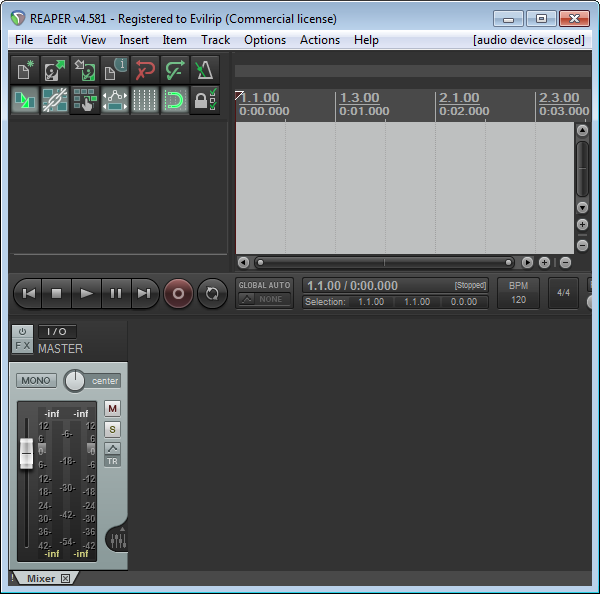This screenshot has height=594, width=600.
Task: Click the green Redo arrow icon
Action: click(x=175, y=70)
